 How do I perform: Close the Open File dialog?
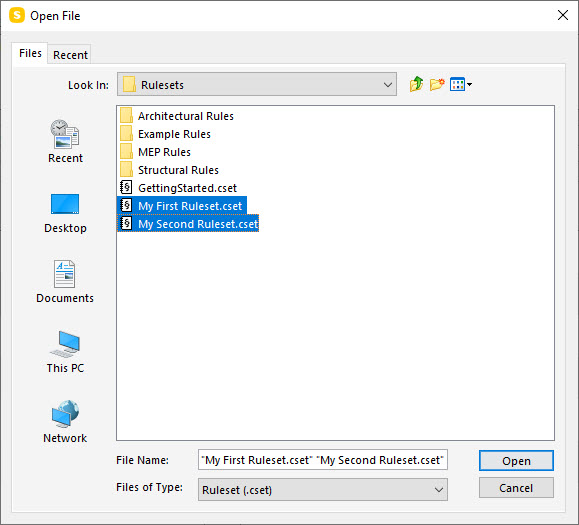click(563, 15)
